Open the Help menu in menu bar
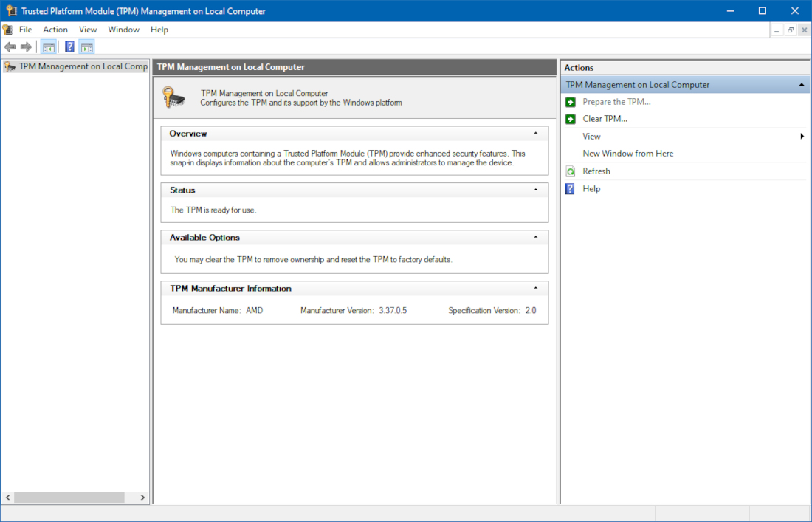812x522 pixels. (x=159, y=30)
